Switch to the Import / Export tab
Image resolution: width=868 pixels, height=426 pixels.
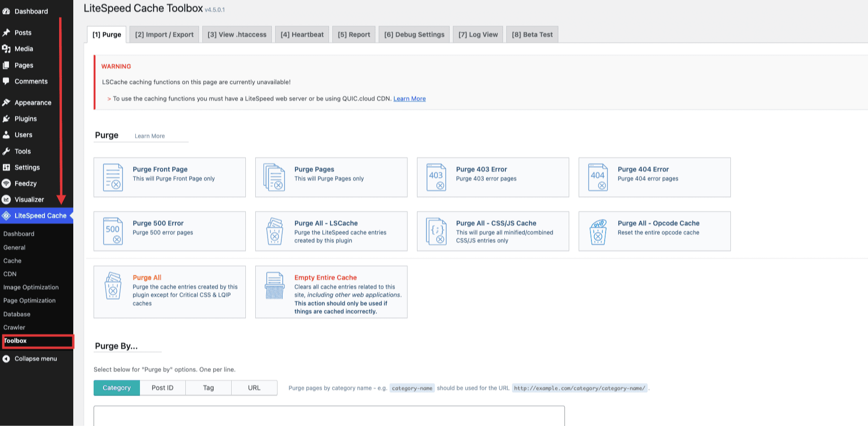[x=164, y=35]
